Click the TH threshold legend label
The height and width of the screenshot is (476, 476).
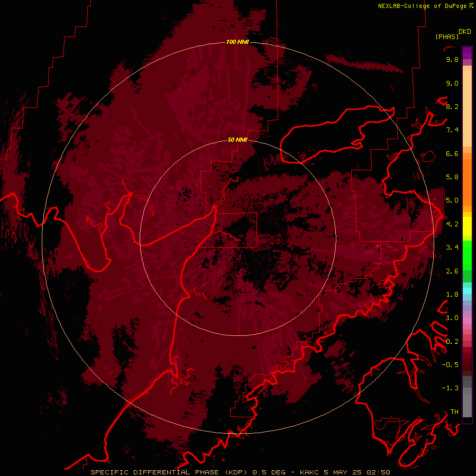tap(454, 412)
